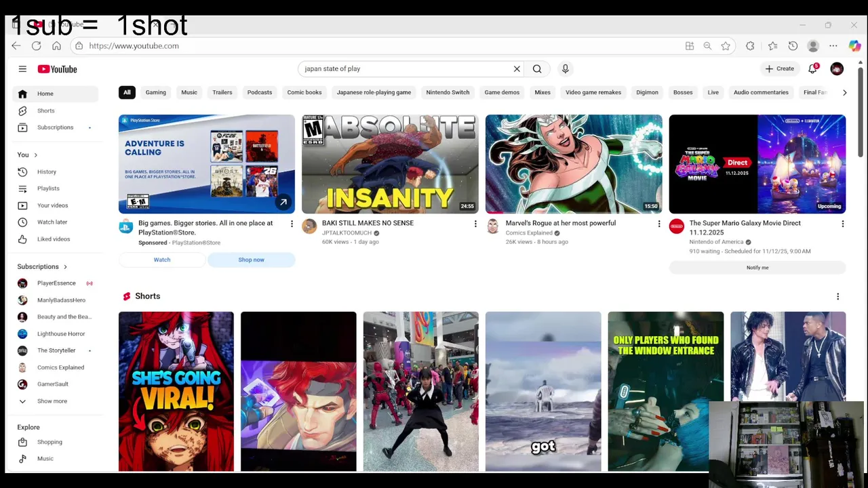
Task: Open JPTALKTOOMUCH channel name link
Action: (347, 233)
